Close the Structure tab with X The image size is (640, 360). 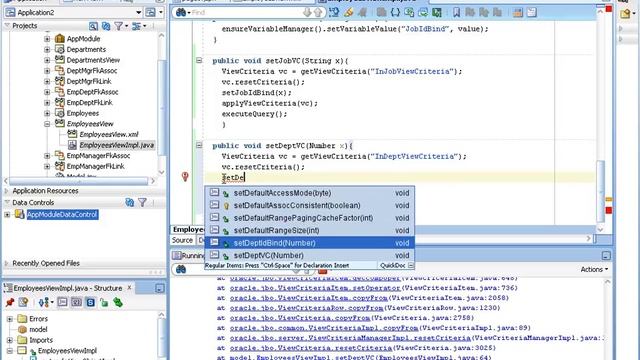pos(129,288)
